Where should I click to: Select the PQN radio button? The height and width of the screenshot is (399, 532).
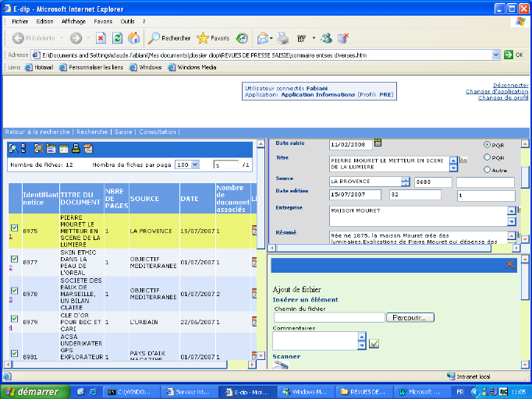click(x=488, y=157)
